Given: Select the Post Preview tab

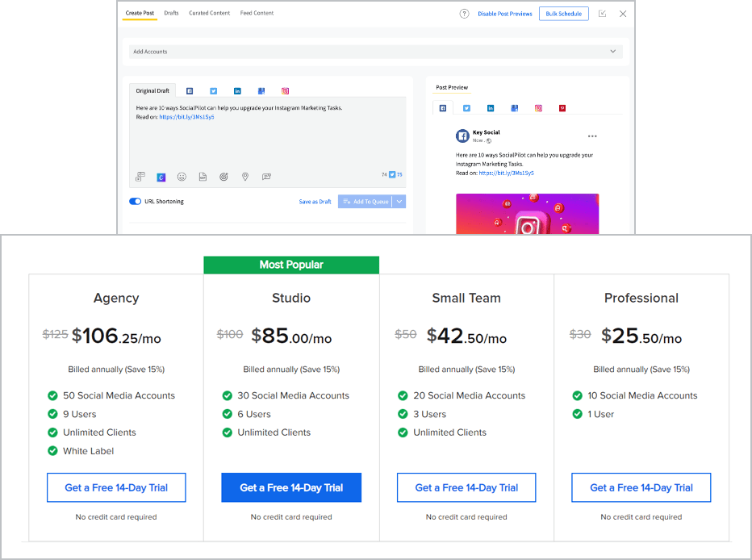Looking at the screenshot, I should (x=452, y=87).
